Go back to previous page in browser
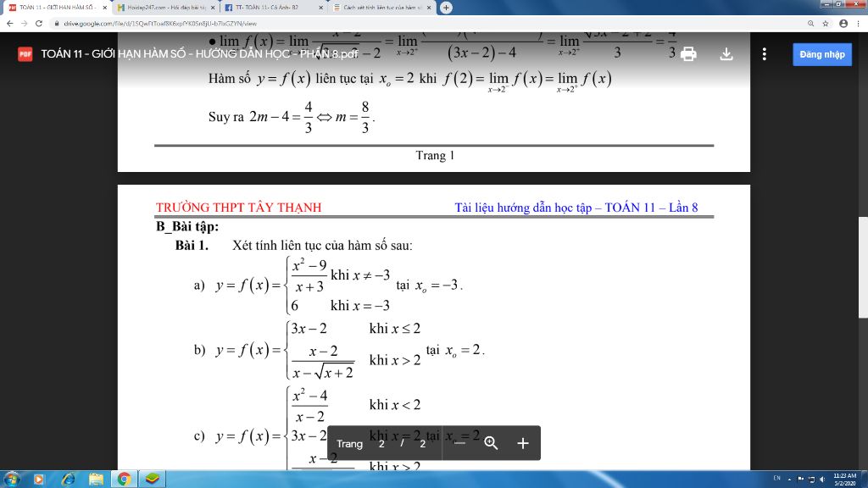 coord(9,23)
